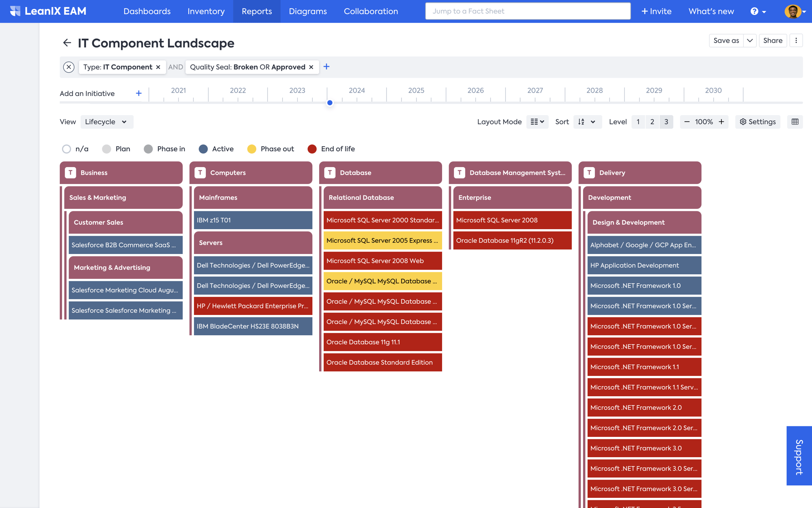
Task: Expand the Layout Mode dropdown
Action: point(537,122)
